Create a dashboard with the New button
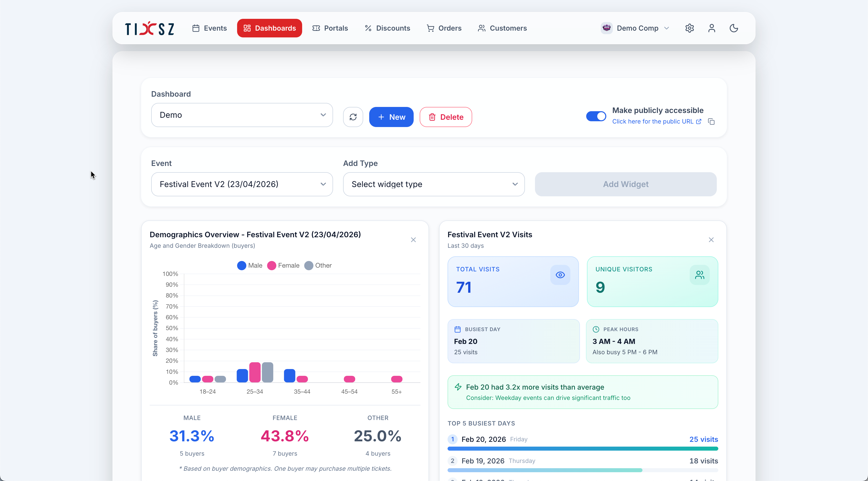The height and width of the screenshot is (481, 868). [391, 117]
